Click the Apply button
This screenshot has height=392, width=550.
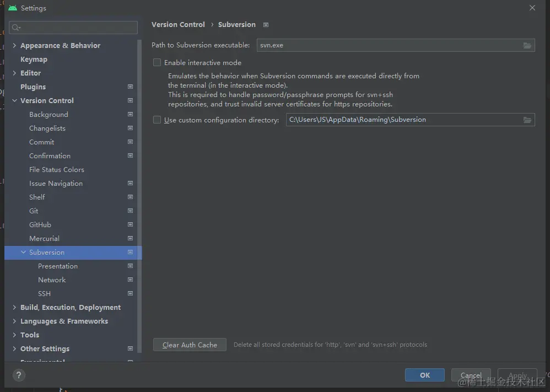click(517, 375)
